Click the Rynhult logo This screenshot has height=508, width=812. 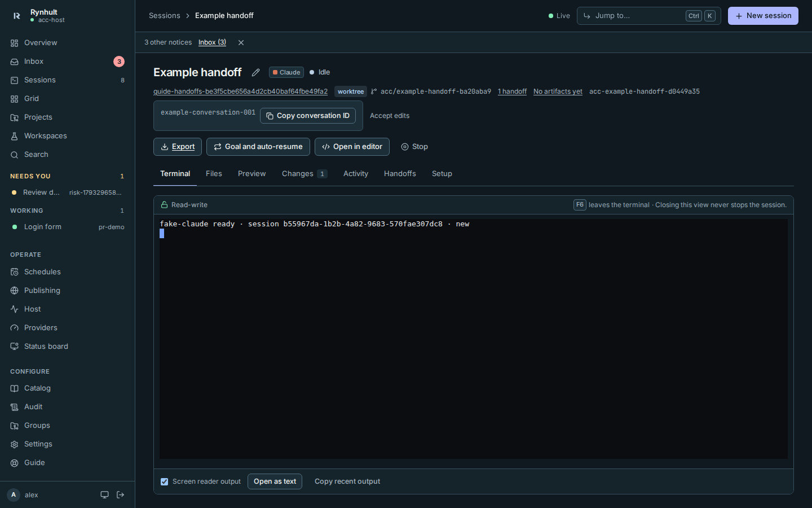(17, 16)
